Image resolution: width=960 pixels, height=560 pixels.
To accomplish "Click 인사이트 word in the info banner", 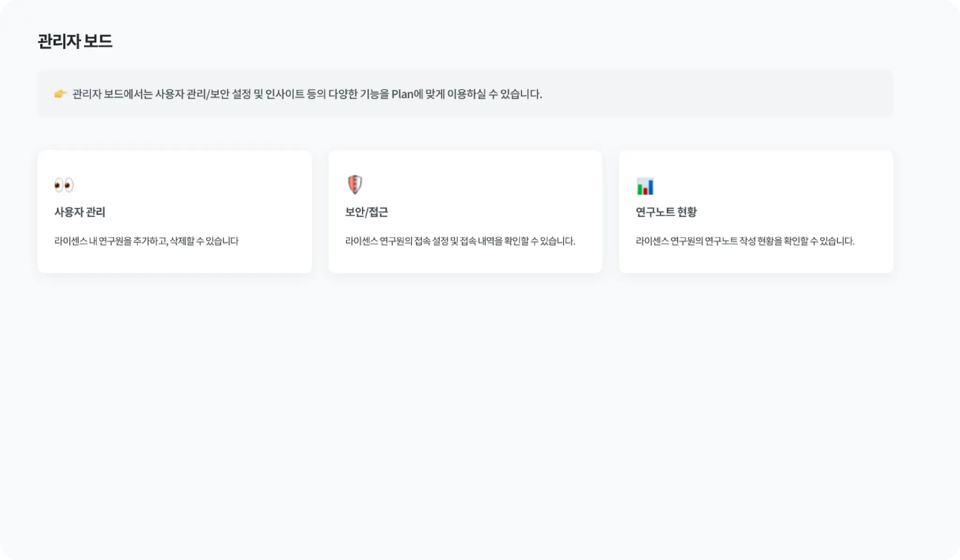I will [285, 94].
